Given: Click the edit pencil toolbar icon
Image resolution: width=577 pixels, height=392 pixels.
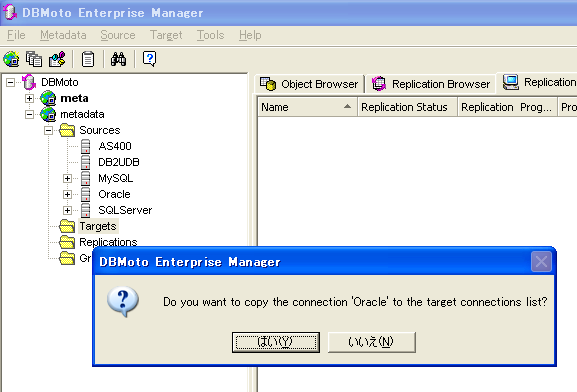Looking at the screenshot, I should (x=57, y=59).
